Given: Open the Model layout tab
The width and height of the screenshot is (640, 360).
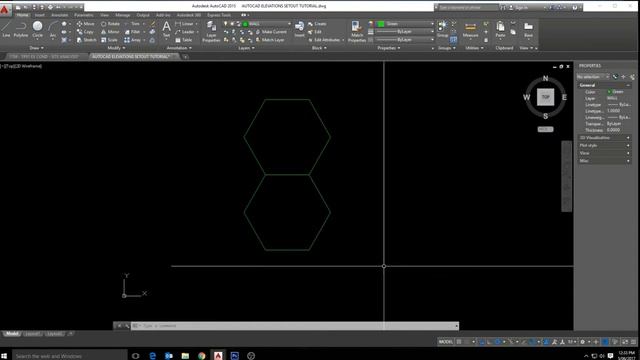Looking at the screenshot, I should click(x=11, y=334).
